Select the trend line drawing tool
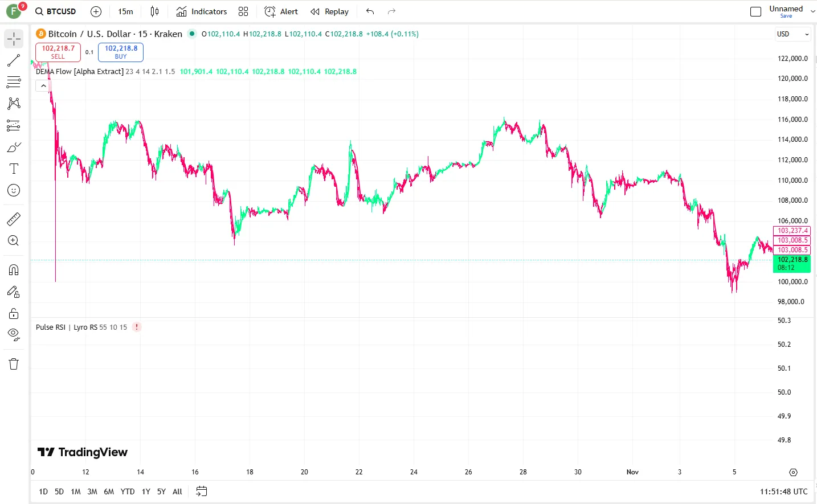Screen dimensions: 817x504 14,60
